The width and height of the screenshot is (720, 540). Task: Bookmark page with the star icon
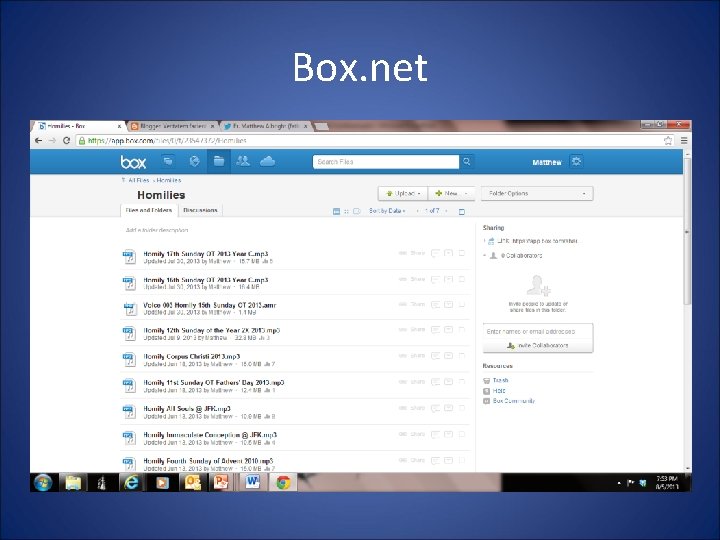click(668, 141)
